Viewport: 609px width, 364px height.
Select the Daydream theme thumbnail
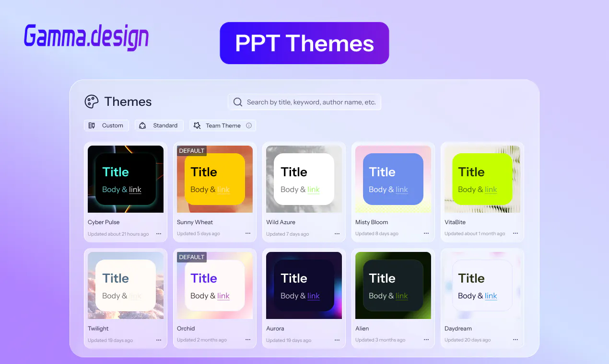tap(482, 285)
